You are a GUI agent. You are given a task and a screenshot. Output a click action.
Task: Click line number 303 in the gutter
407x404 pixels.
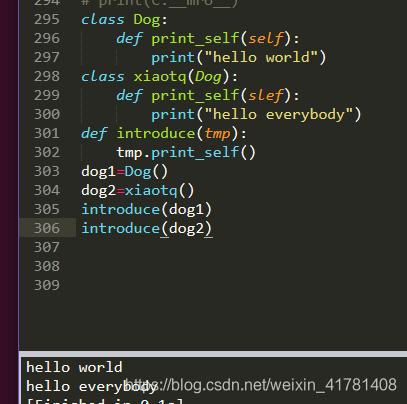(47, 171)
